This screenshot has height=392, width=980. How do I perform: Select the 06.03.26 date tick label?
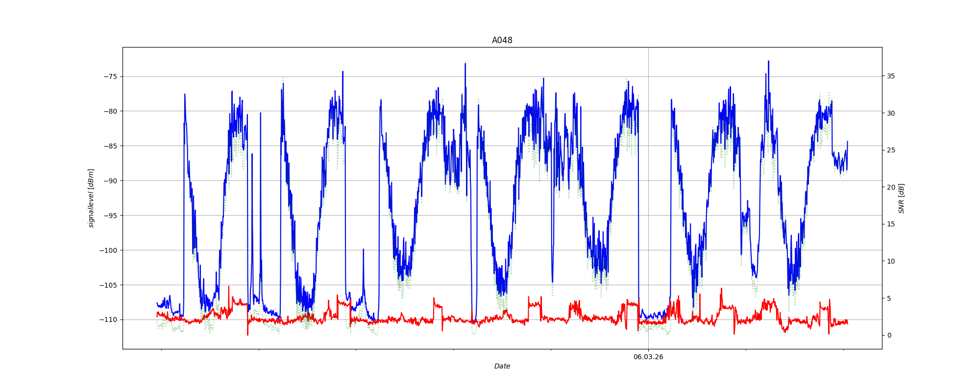pyautogui.click(x=648, y=357)
